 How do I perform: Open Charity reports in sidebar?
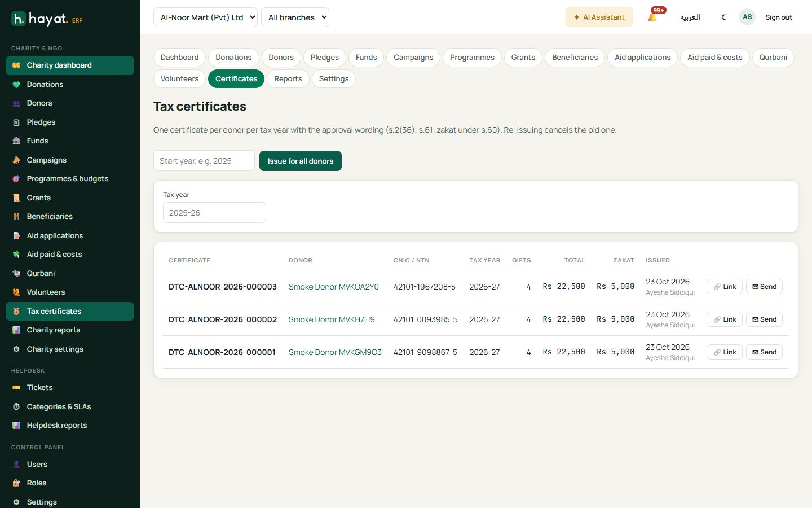click(70, 330)
